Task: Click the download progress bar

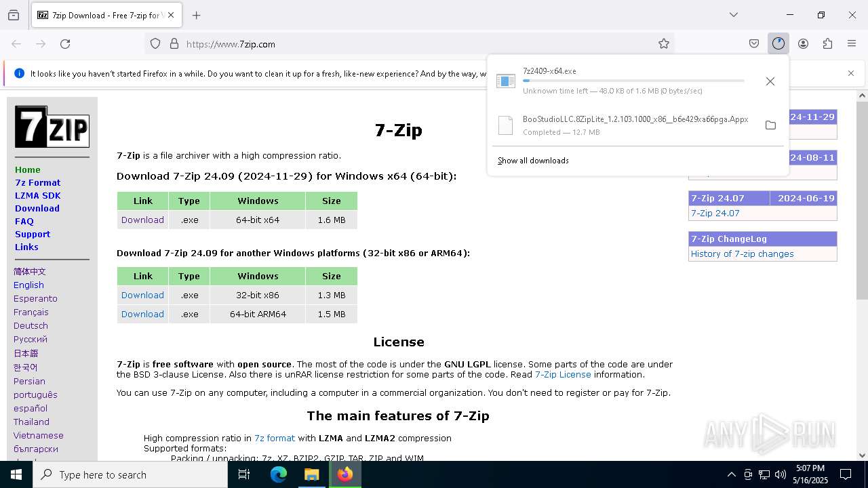Action: (x=633, y=81)
